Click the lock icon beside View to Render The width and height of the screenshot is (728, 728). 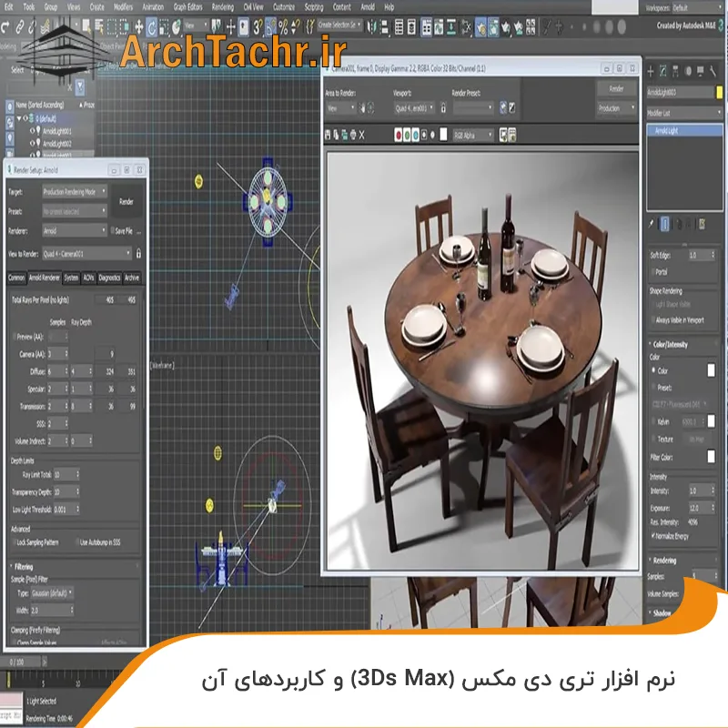(x=138, y=253)
